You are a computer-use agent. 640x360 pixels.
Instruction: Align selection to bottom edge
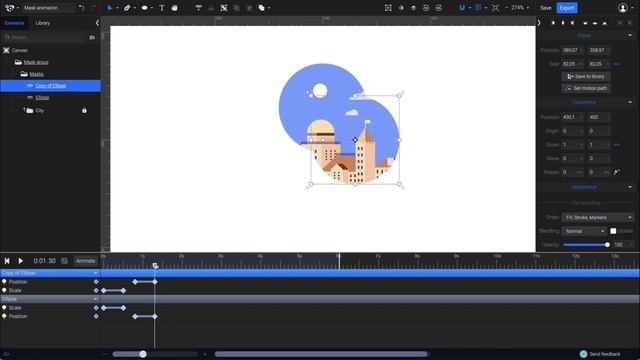[604, 23]
